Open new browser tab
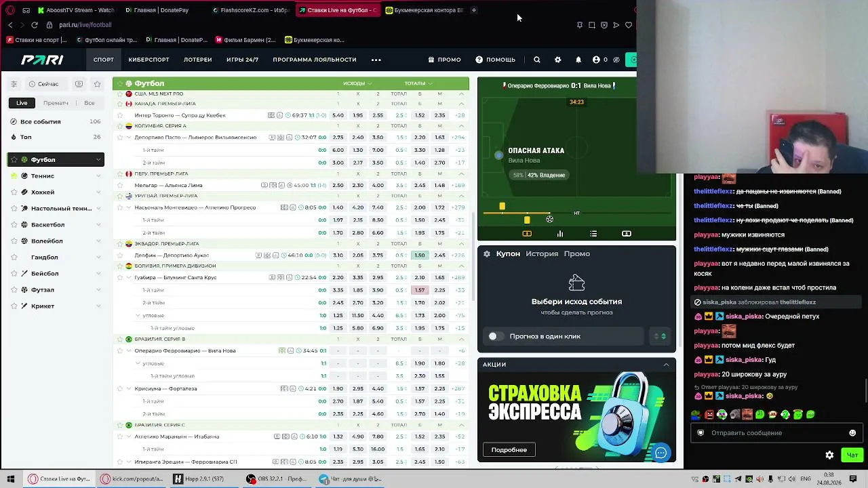 click(474, 10)
